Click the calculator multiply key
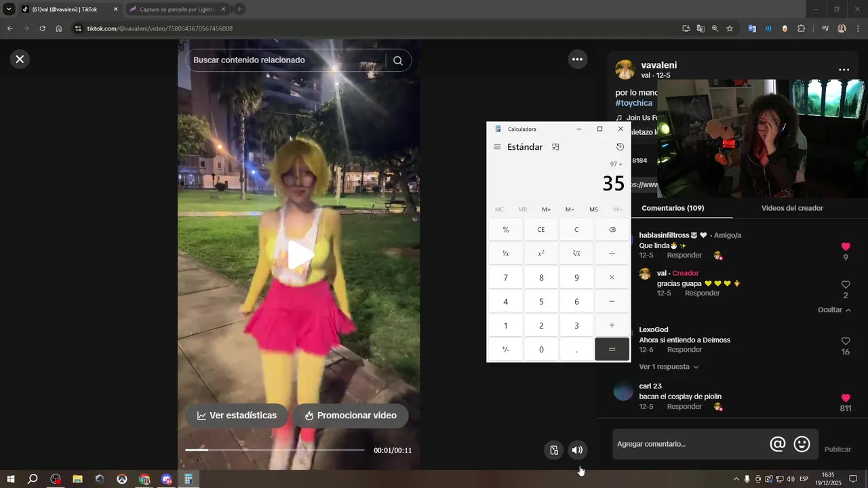The image size is (868, 488). point(612,278)
